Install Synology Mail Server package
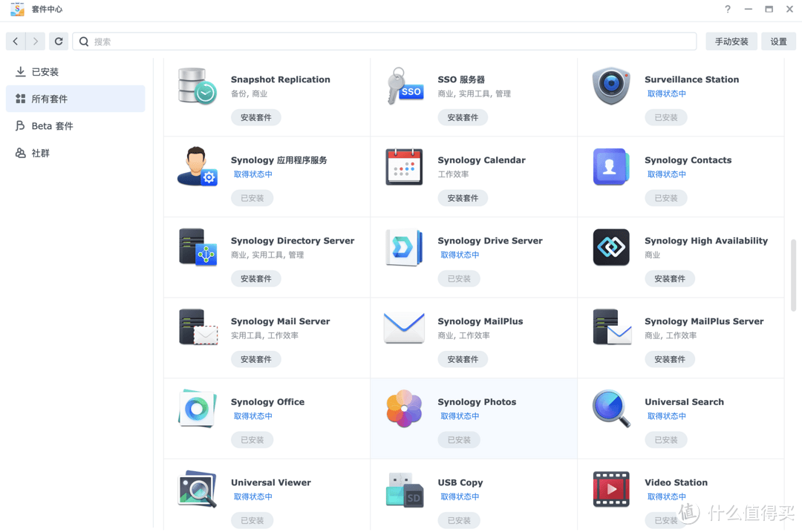 coord(255,360)
